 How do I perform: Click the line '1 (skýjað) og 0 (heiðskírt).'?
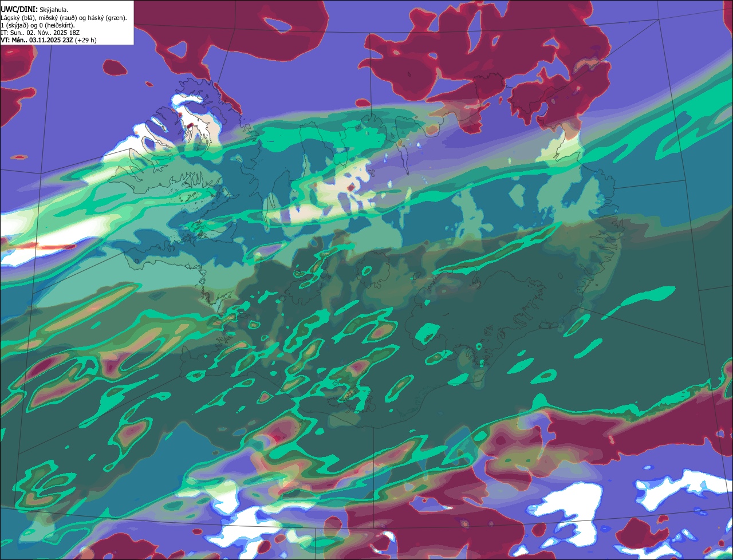(x=38, y=25)
